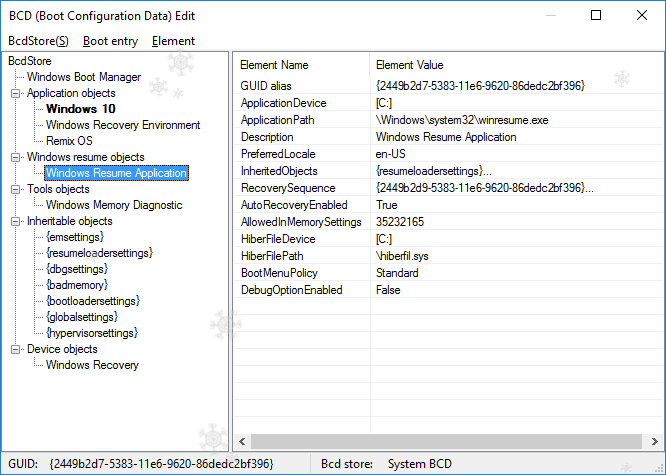The width and height of the screenshot is (666, 475).
Task: Click System BCD in status bar
Action: coord(420,464)
